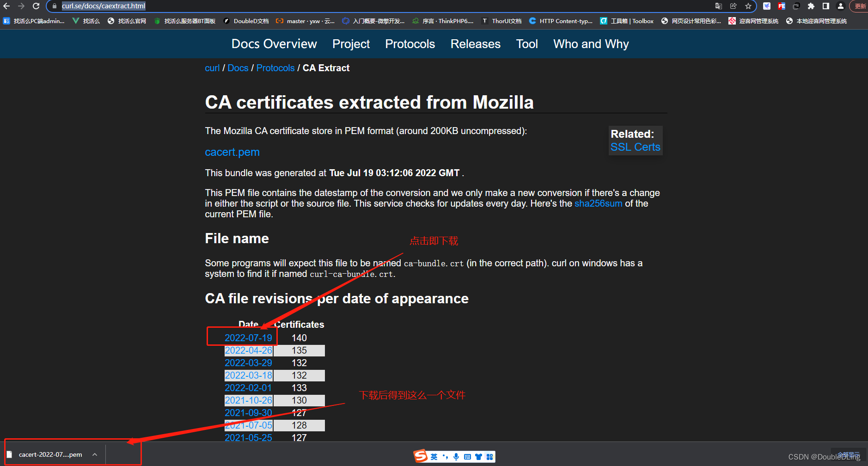Go forward with the browser forward arrow
This screenshot has height=466, width=868.
tap(21, 6)
